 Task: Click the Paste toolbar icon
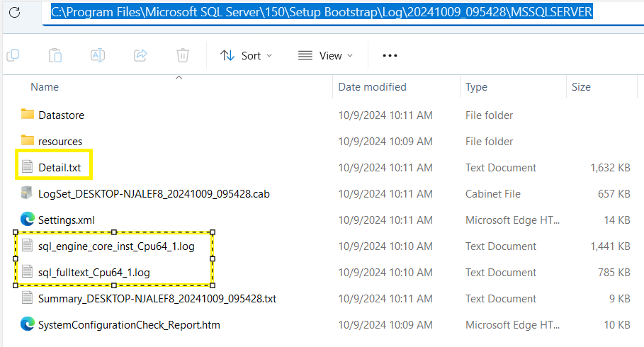pos(55,55)
